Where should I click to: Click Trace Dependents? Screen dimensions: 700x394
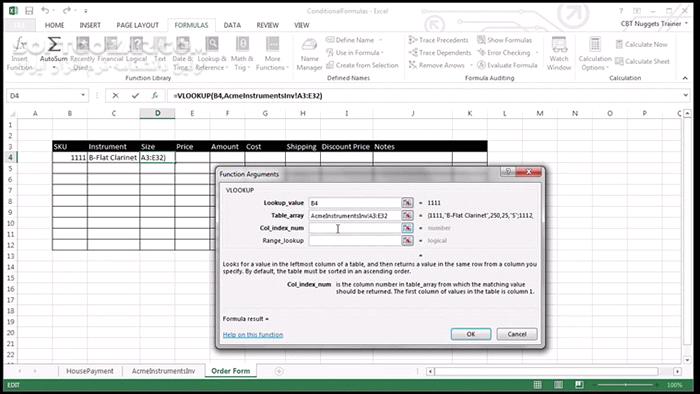coord(440,53)
